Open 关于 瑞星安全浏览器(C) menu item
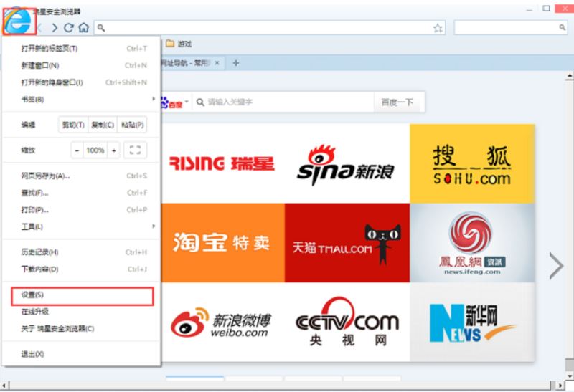 (x=81, y=329)
